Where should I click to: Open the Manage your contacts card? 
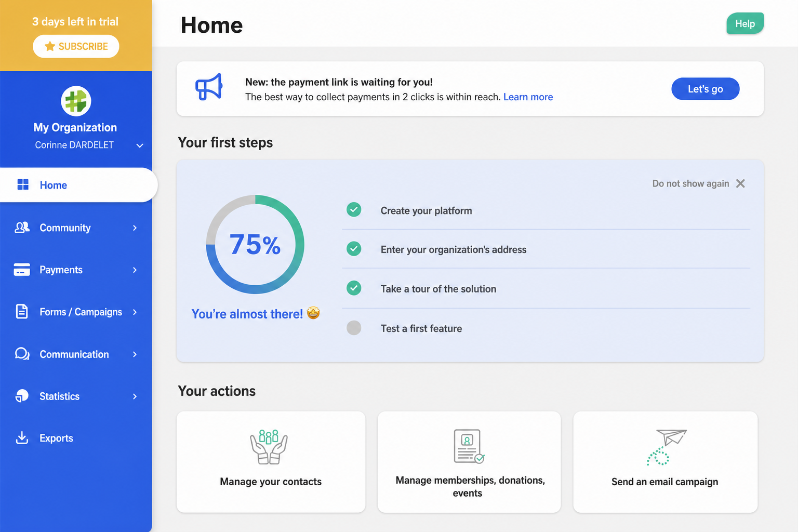271,462
